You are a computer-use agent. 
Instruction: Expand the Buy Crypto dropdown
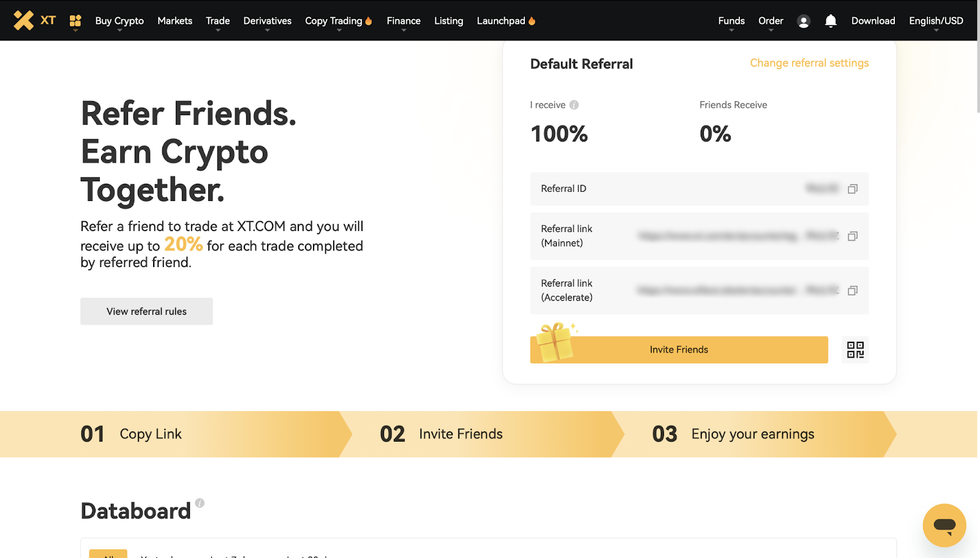click(x=119, y=21)
